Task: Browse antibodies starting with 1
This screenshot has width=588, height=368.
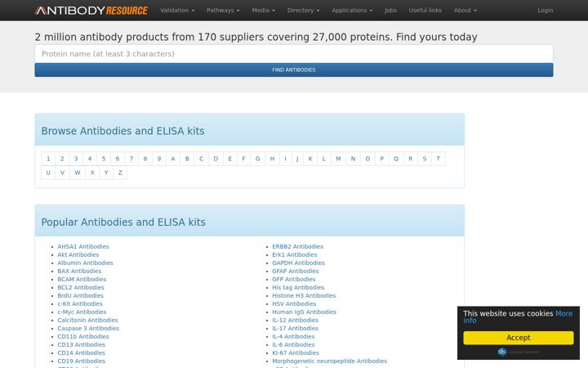Action: coord(48,159)
